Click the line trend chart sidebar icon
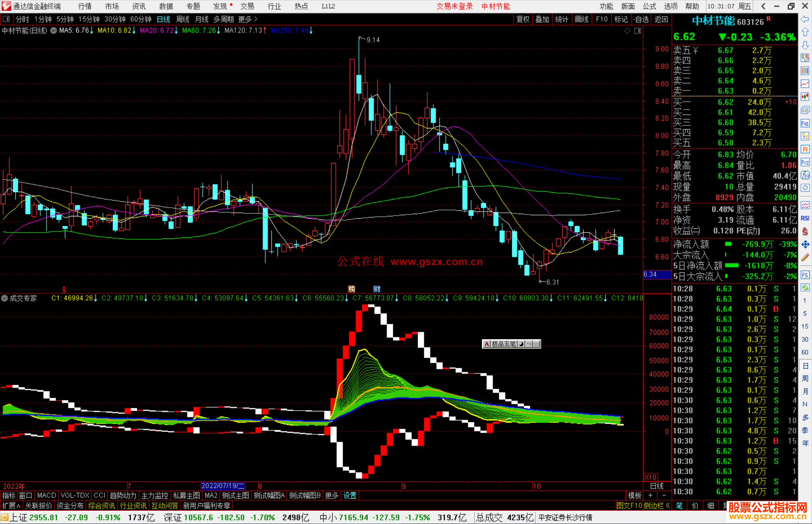This screenshot has height=524, width=812. pos(805,84)
